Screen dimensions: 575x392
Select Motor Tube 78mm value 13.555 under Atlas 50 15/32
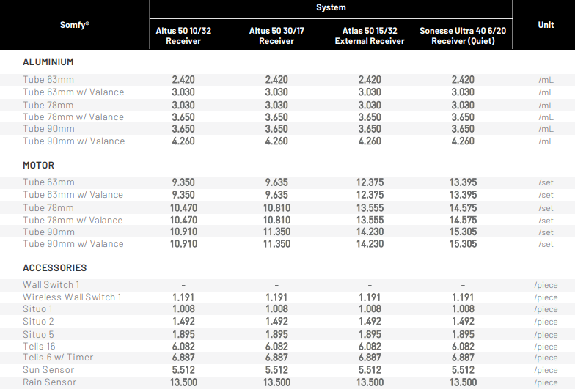[370, 208]
